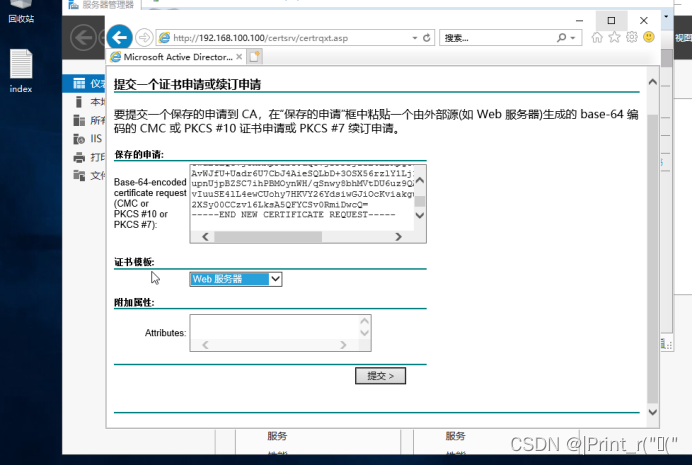Click the smiley feedback icon
The image size is (693, 465).
[x=649, y=37]
